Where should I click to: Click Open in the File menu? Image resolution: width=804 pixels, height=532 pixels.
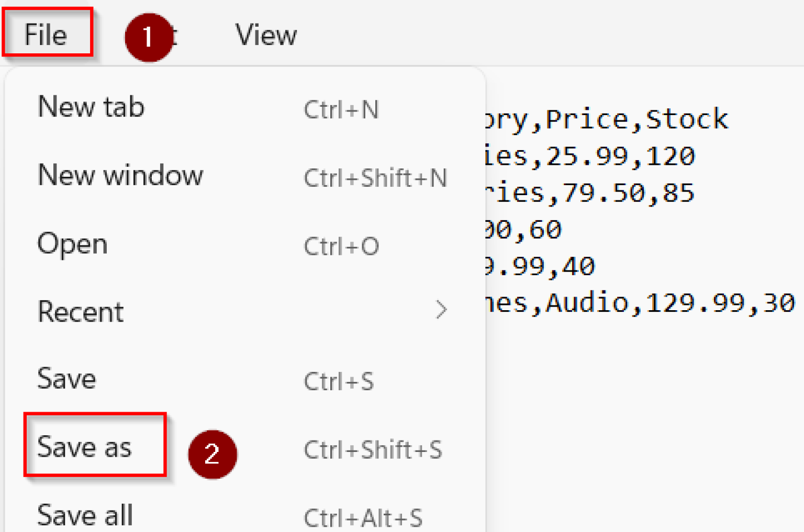click(73, 244)
